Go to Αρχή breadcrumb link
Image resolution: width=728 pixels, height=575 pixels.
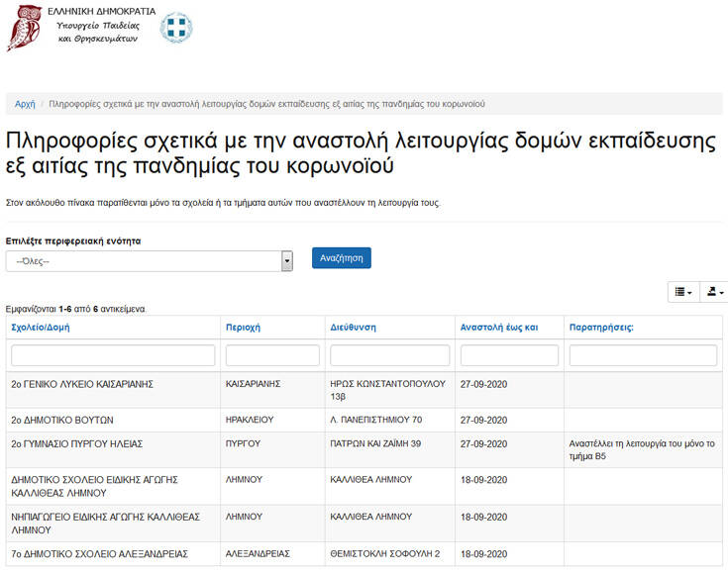click(x=25, y=104)
